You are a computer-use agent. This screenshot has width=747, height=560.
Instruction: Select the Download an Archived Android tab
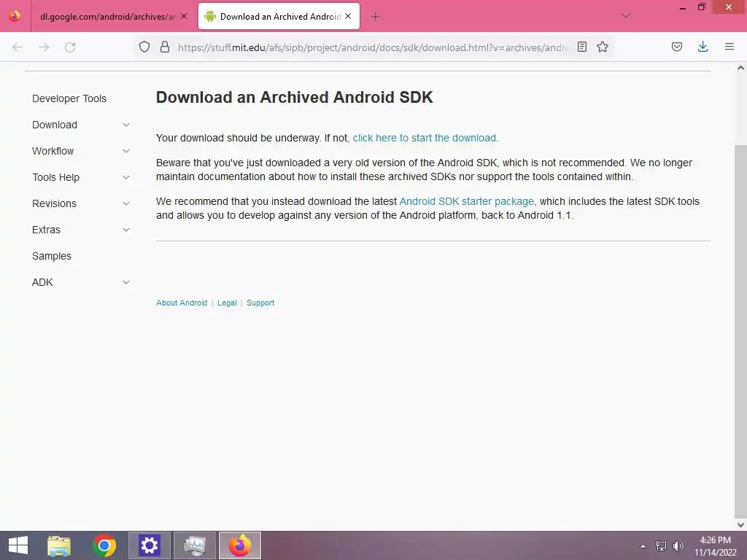click(279, 17)
